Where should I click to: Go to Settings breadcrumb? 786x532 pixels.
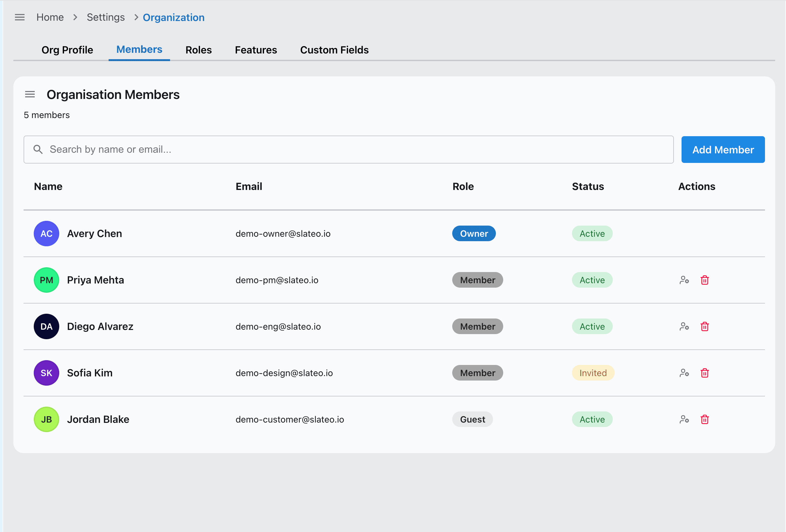(106, 17)
